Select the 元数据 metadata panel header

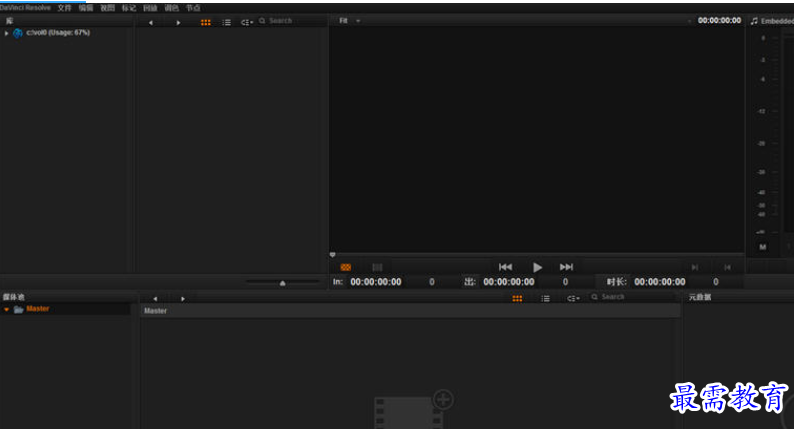tap(700, 297)
